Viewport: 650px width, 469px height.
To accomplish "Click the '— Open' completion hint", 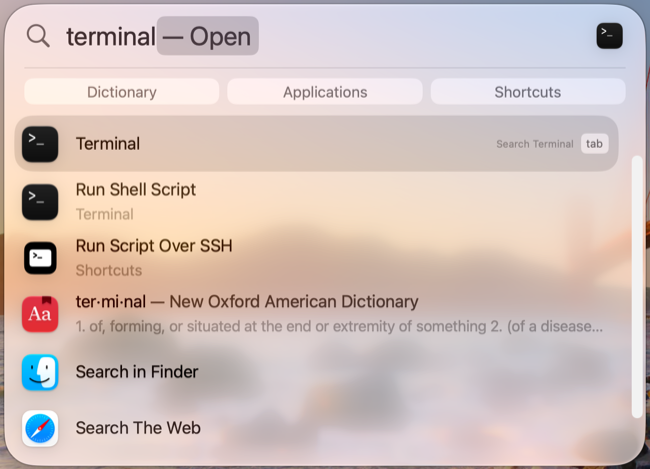I will (x=208, y=36).
